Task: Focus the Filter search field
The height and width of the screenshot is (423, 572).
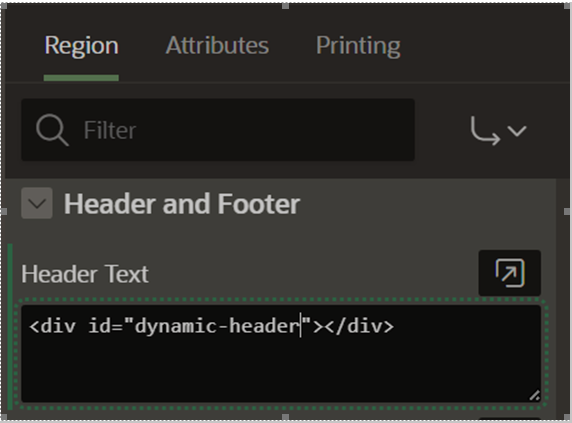Action: 218,130
